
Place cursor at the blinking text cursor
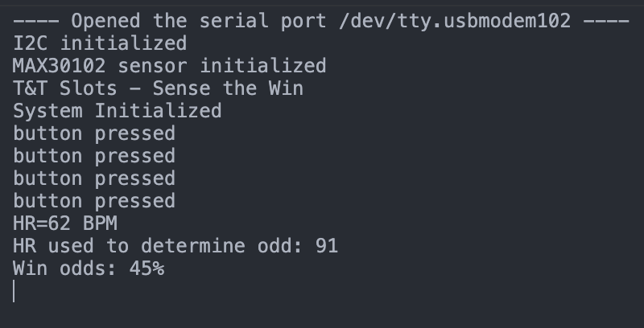tap(14, 291)
